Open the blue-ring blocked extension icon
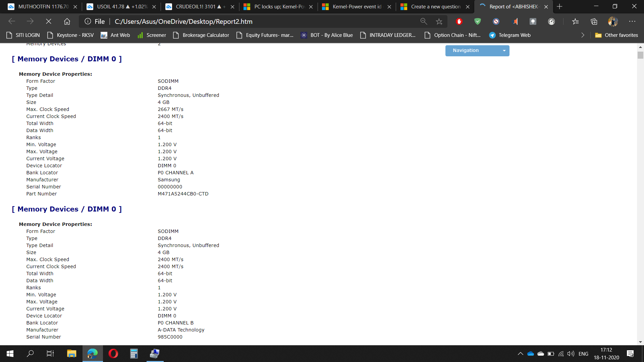 [496, 21]
